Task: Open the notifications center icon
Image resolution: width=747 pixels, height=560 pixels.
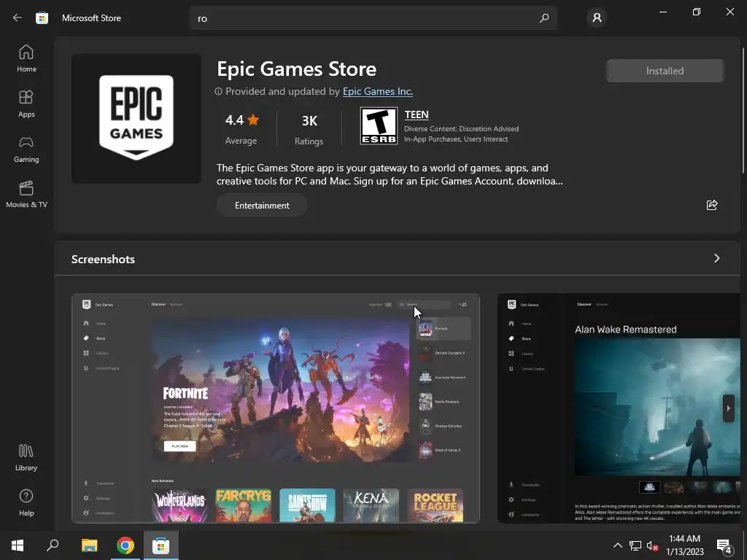Action: click(x=724, y=545)
